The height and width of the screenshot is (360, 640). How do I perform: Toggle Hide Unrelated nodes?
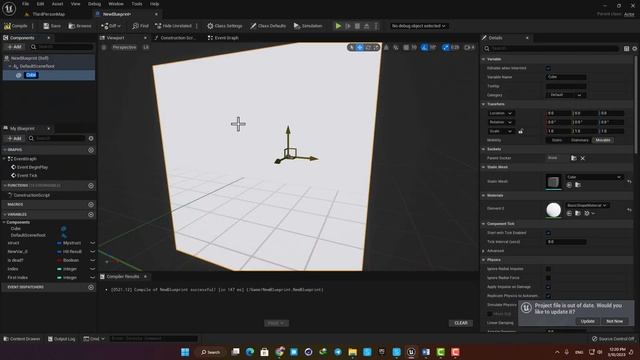173,26
